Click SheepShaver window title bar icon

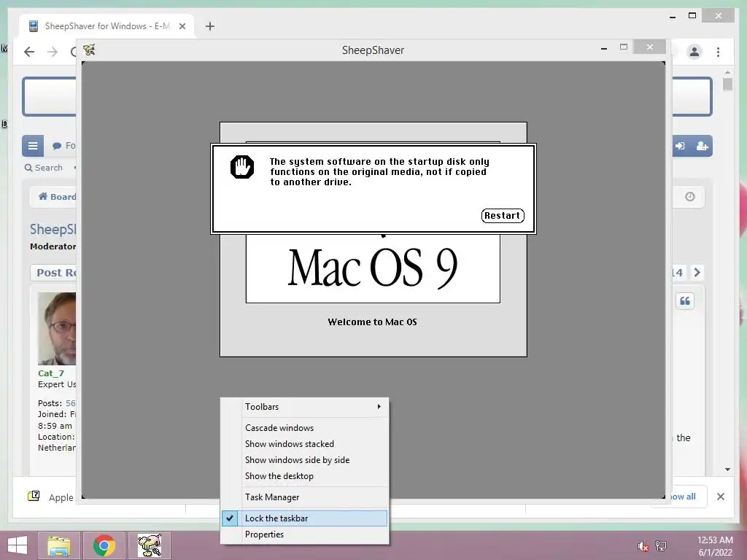[89, 50]
